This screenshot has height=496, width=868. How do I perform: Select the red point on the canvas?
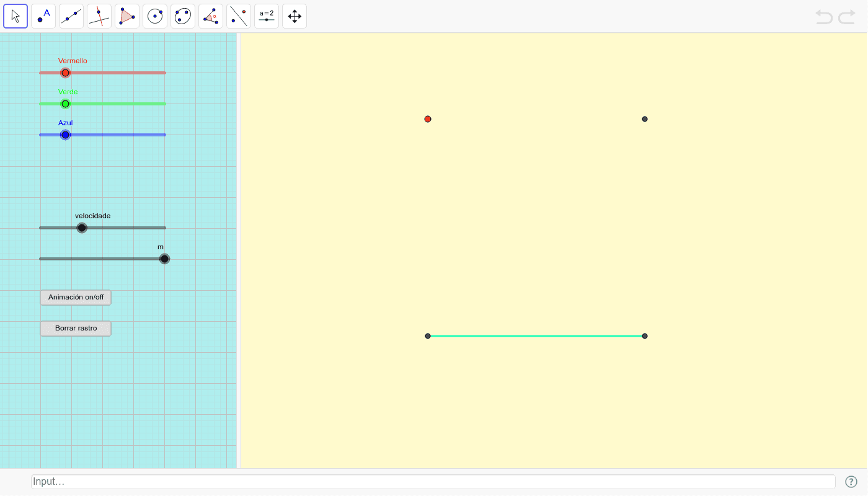[427, 118]
